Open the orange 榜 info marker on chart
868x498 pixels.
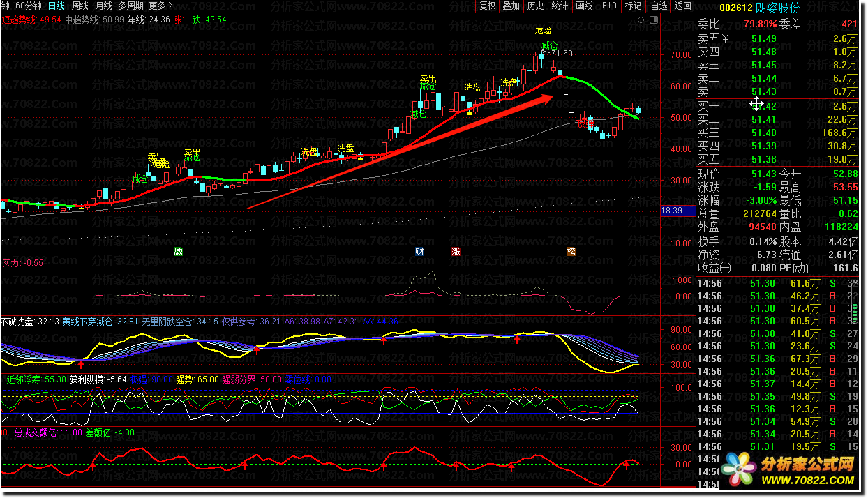pyautogui.click(x=571, y=251)
